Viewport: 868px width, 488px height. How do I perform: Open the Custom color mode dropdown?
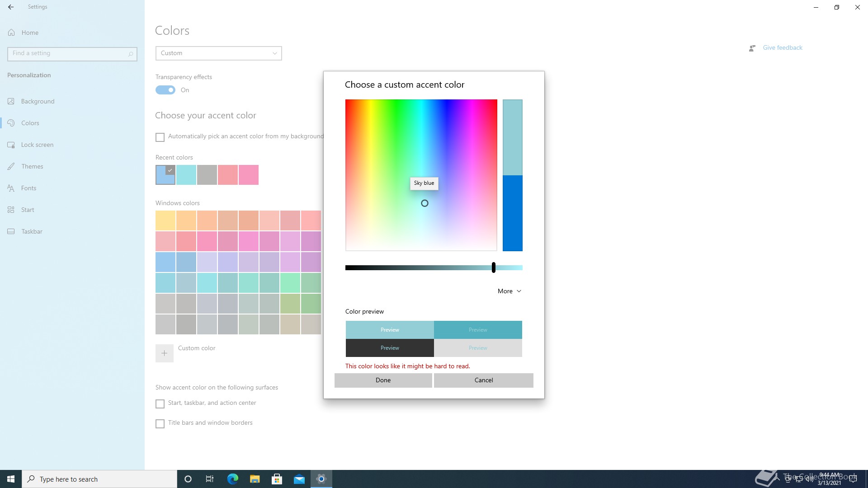(218, 53)
